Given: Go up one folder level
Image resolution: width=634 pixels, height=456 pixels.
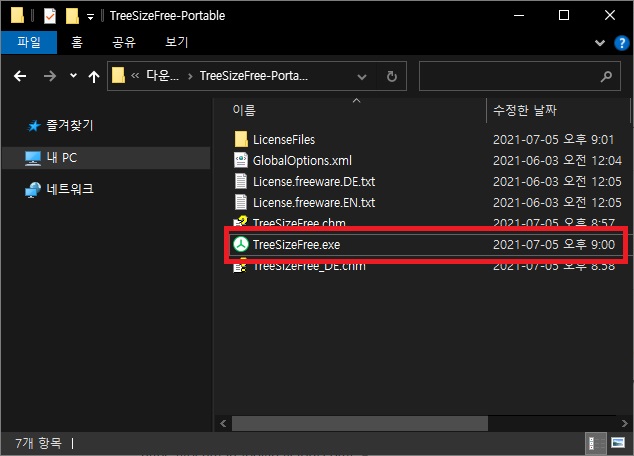Looking at the screenshot, I should point(94,76).
